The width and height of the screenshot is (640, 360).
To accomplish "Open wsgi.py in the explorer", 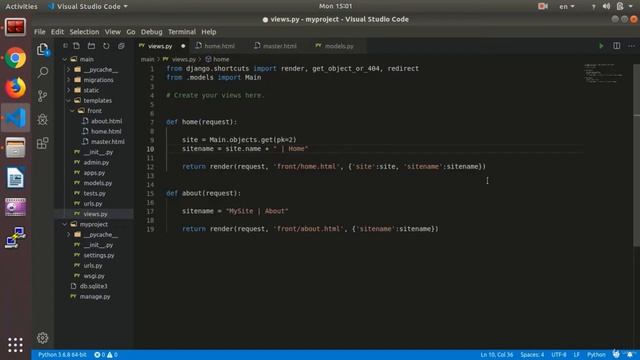I will [94, 276].
